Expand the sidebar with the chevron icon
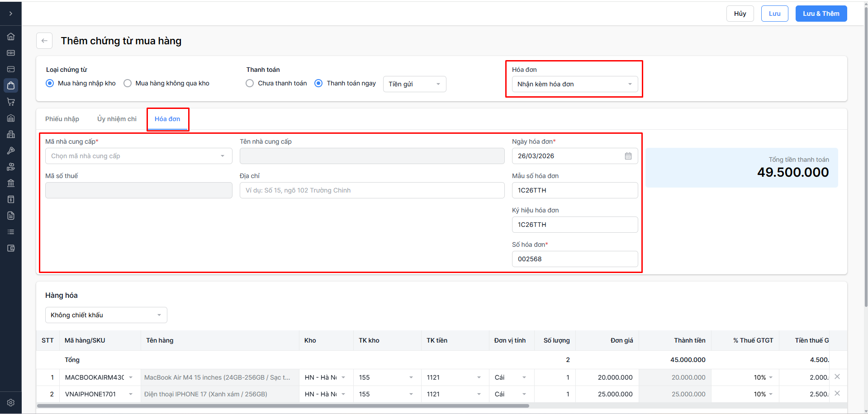This screenshot has width=868, height=414. pos(11,14)
